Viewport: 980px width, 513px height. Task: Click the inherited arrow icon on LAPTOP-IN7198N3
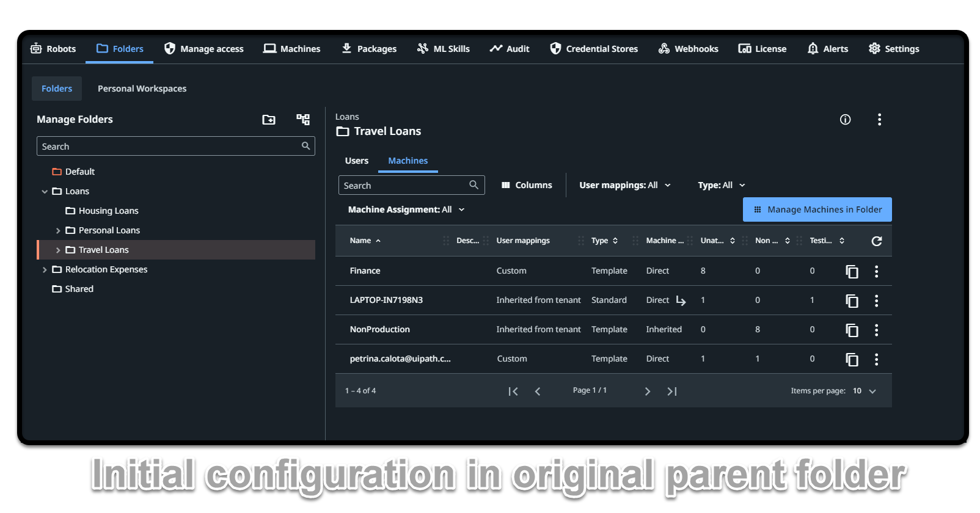pyautogui.click(x=681, y=300)
